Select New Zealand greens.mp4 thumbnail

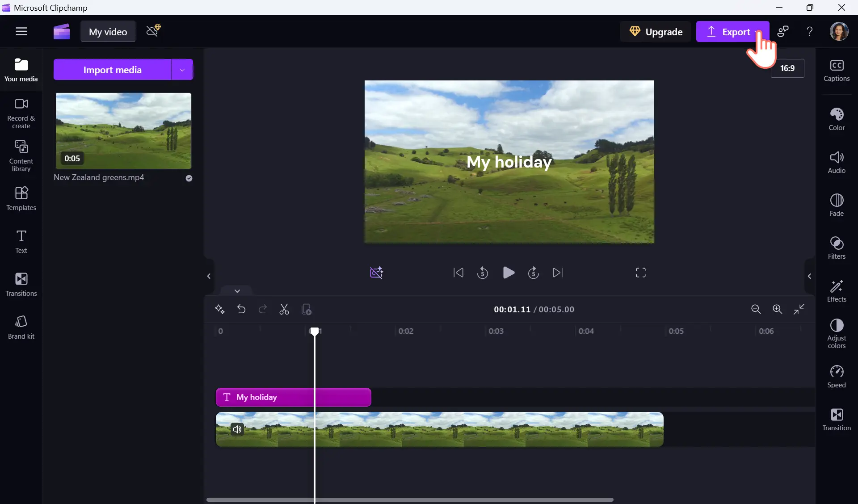[123, 131]
